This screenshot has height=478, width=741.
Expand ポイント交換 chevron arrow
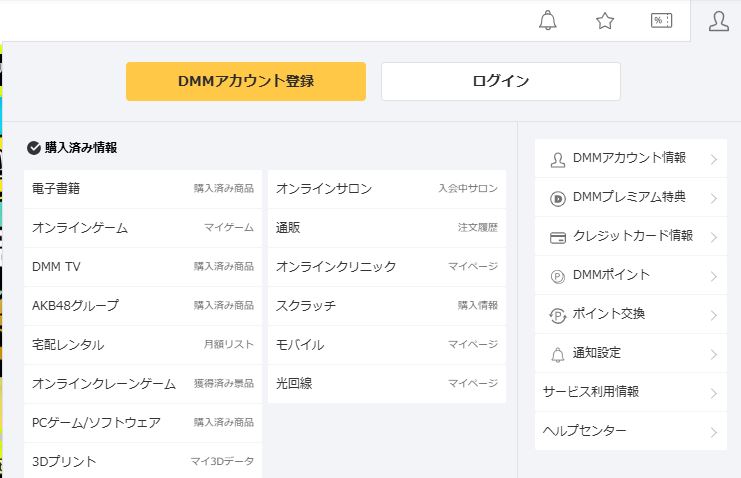[x=714, y=315]
